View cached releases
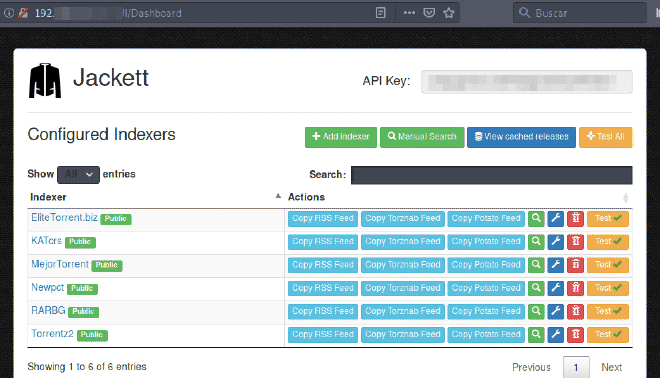660x378 pixels. [x=521, y=137]
